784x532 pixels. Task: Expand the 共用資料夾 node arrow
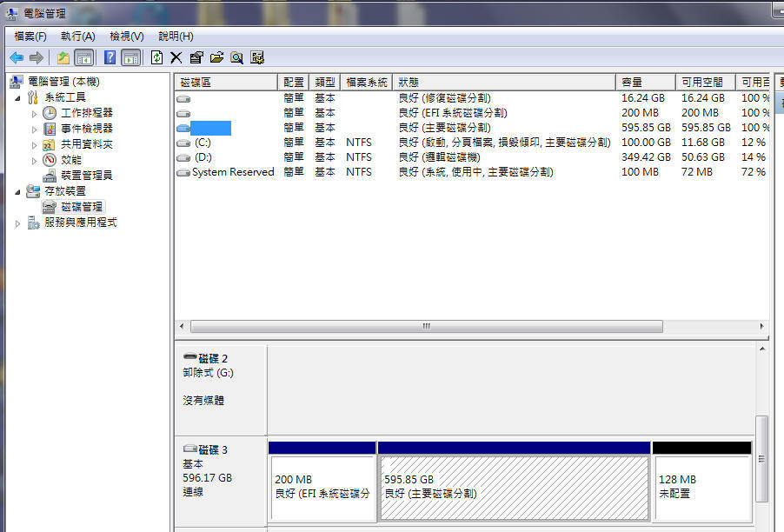[34, 145]
